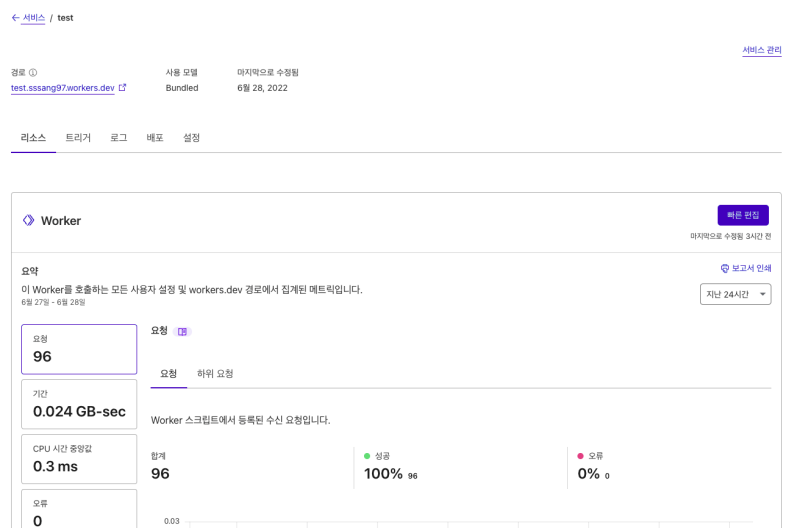The image size is (800, 528).
Task: Click the Worker diamond logo icon
Action: (x=28, y=220)
